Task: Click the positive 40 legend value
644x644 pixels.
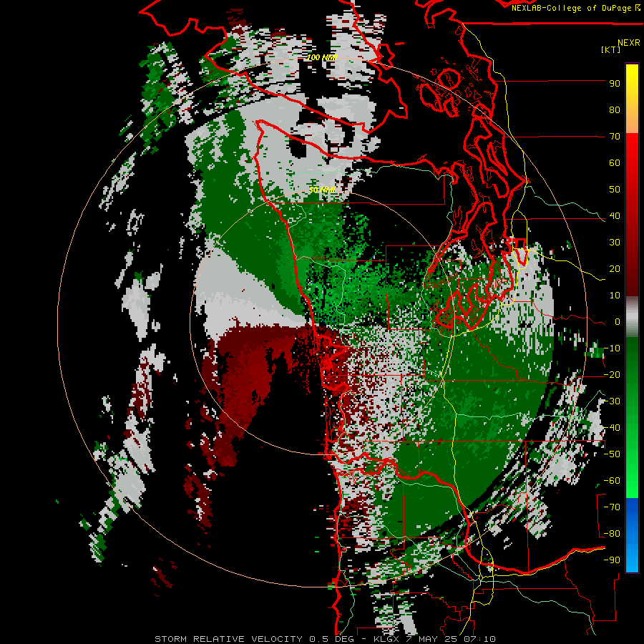Action: (615, 215)
